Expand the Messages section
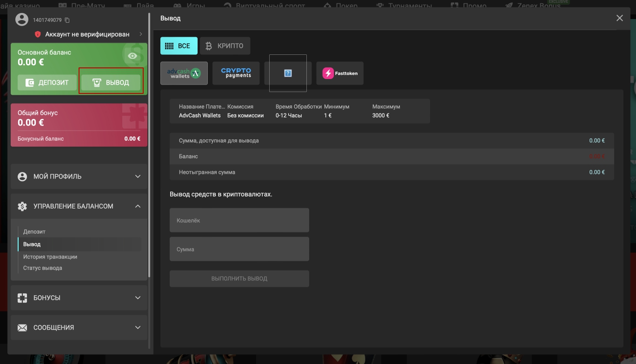636x364 pixels. pyautogui.click(x=79, y=328)
